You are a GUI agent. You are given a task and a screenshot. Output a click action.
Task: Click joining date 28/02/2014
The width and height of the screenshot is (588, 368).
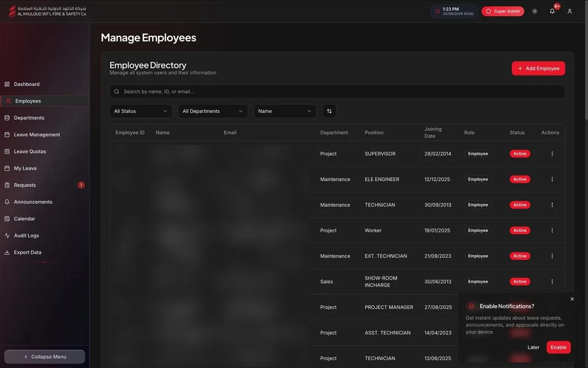(x=438, y=154)
